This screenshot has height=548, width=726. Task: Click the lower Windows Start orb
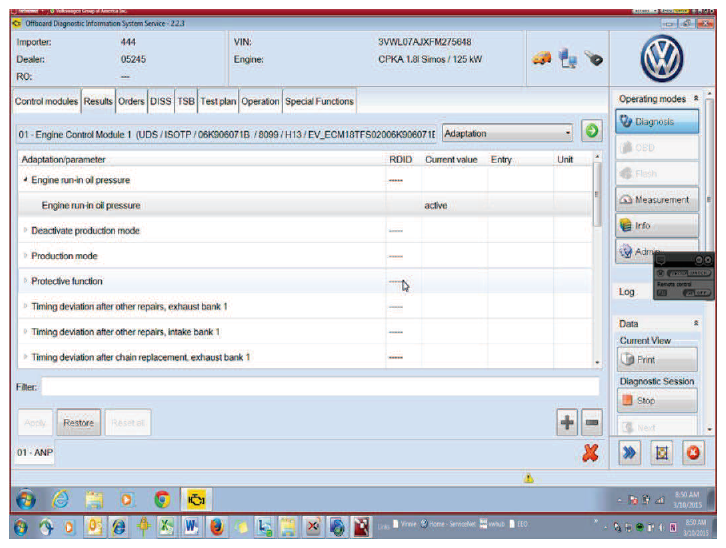tap(20, 527)
